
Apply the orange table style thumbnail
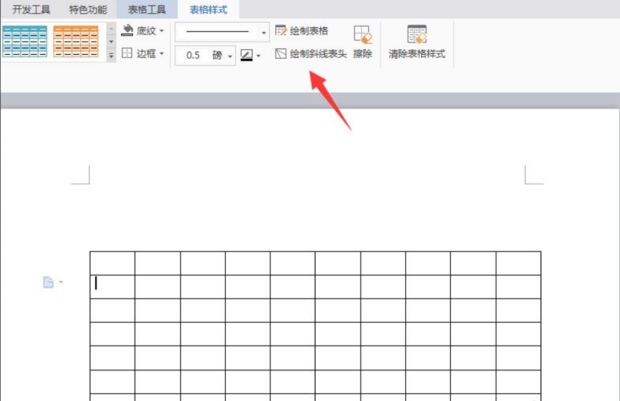coord(76,41)
